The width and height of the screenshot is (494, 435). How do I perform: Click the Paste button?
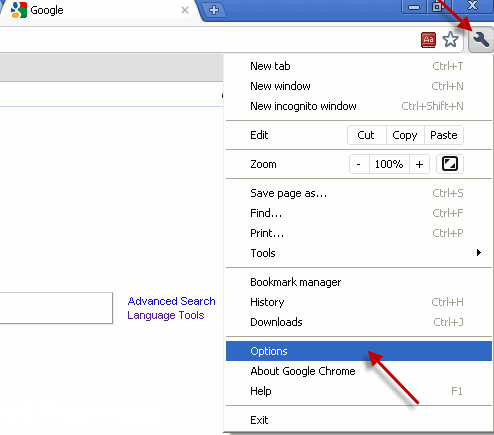point(444,135)
